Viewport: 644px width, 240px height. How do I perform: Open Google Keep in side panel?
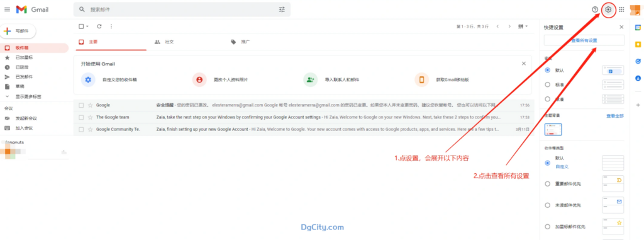638,45
